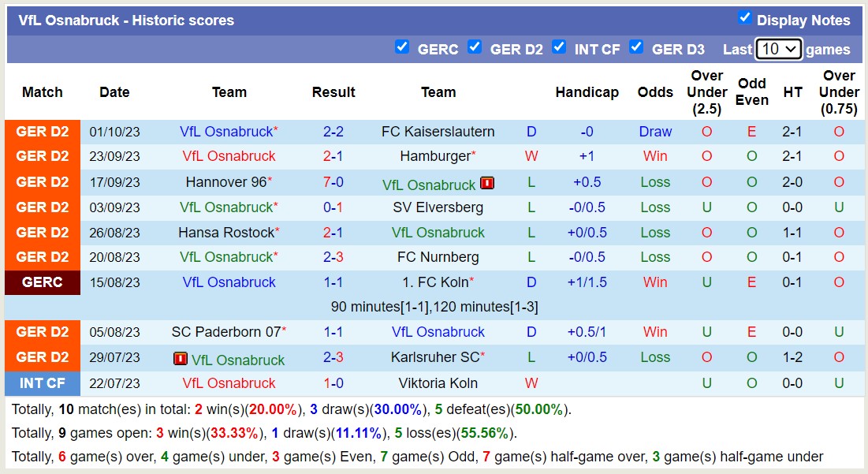Click the red card icon next to VfL Osnabruck
The width and height of the screenshot is (868, 474).
pos(487,184)
